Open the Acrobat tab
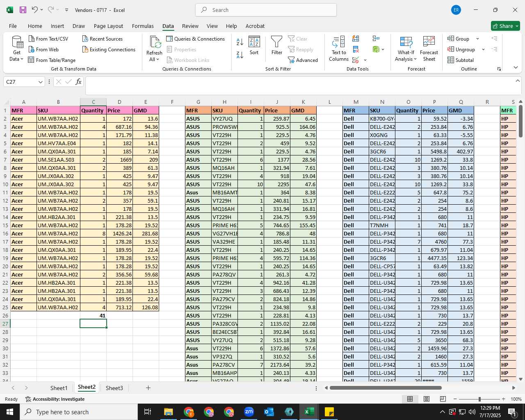The width and height of the screenshot is (525, 420). (255, 26)
